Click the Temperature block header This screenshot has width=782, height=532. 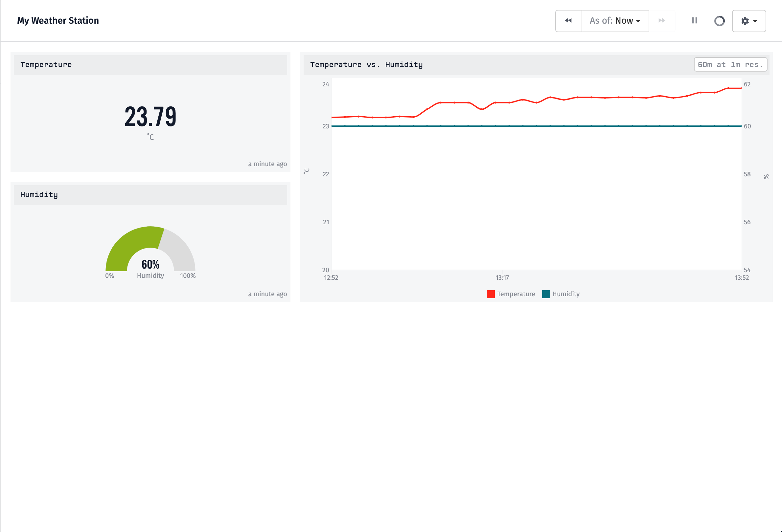150,65
